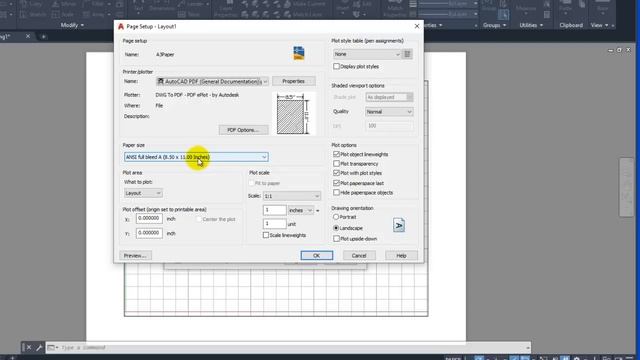This screenshot has width=640, height=360.
Task: Open the printer/plotter Name dropdown
Action: coord(212,81)
